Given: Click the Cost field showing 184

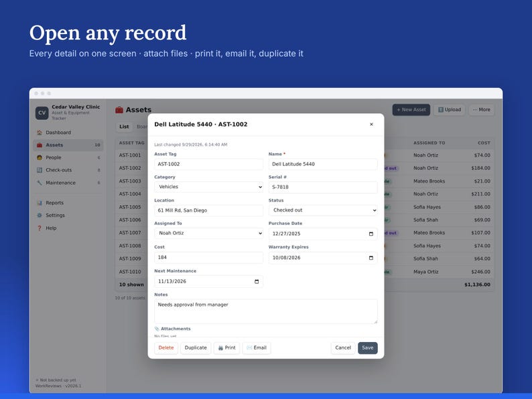Looking at the screenshot, I should 208,257.
